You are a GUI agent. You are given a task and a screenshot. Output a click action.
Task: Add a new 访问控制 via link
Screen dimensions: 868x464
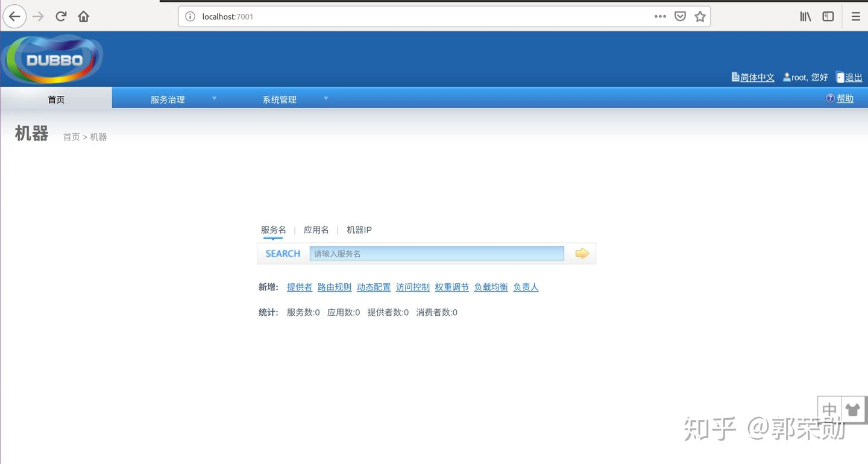(413, 287)
